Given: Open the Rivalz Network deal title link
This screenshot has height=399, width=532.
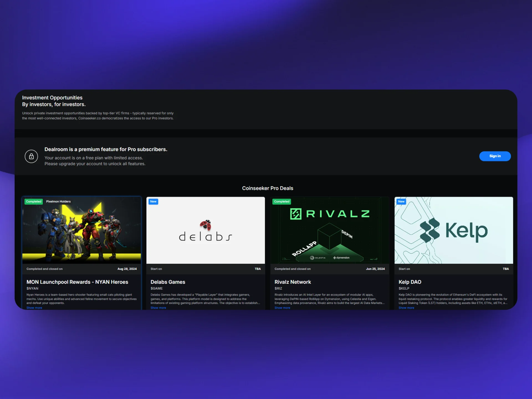Looking at the screenshot, I should 293,282.
